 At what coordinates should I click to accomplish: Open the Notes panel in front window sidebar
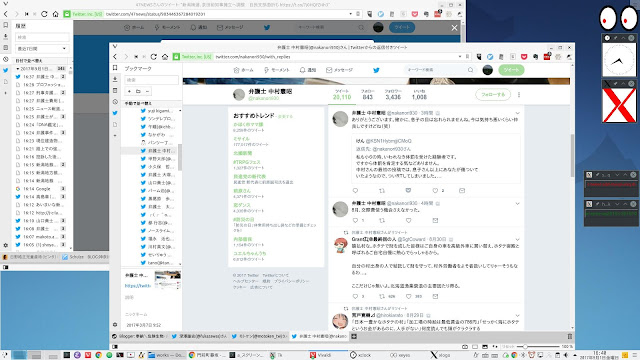pyautogui.click(x=115, y=91)
